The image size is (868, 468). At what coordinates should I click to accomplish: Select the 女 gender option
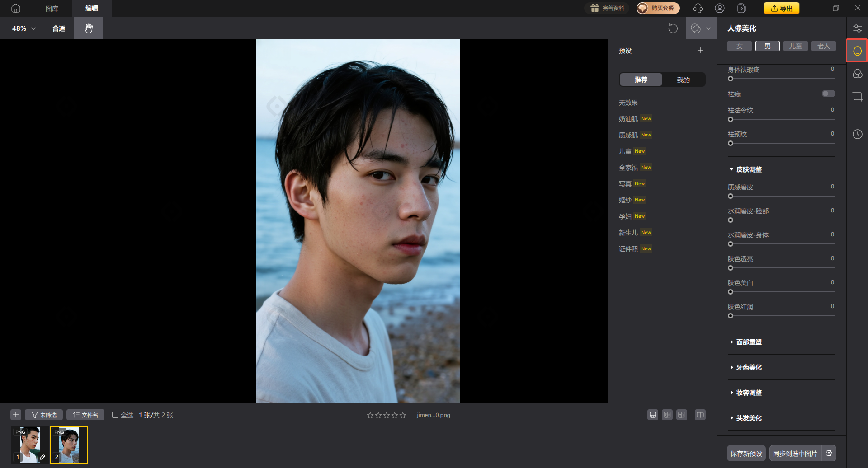(739, 46)
